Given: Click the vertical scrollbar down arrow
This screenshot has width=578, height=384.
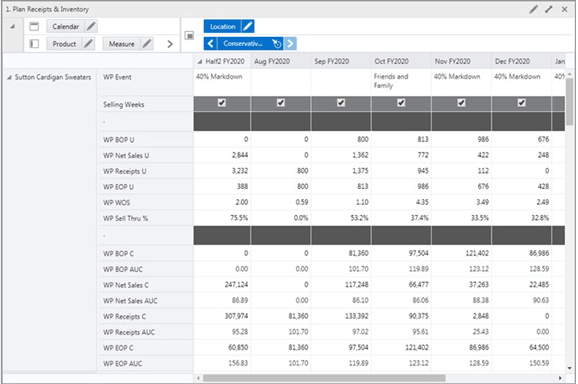Looking at the screenshot, I should [570, 368].
